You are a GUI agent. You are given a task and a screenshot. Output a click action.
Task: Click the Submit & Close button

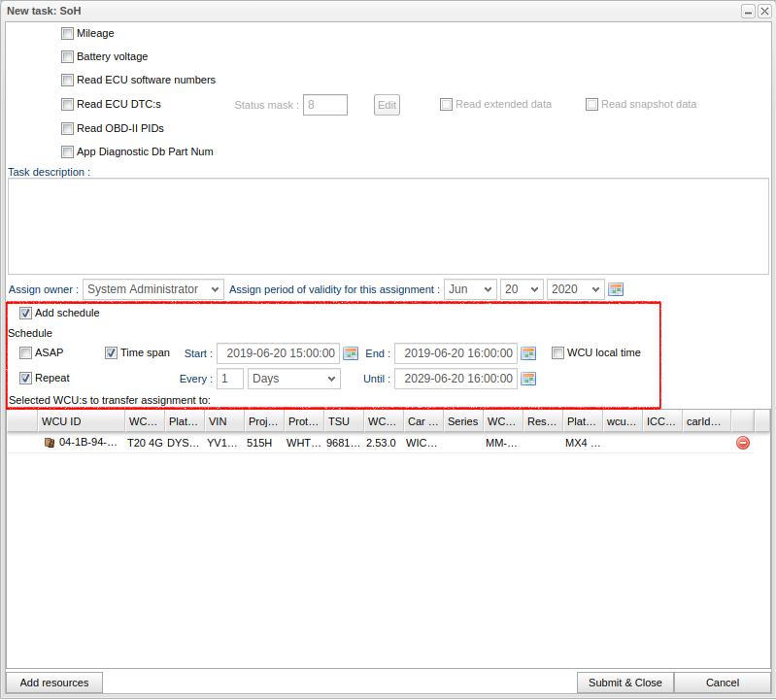point(624,683)
